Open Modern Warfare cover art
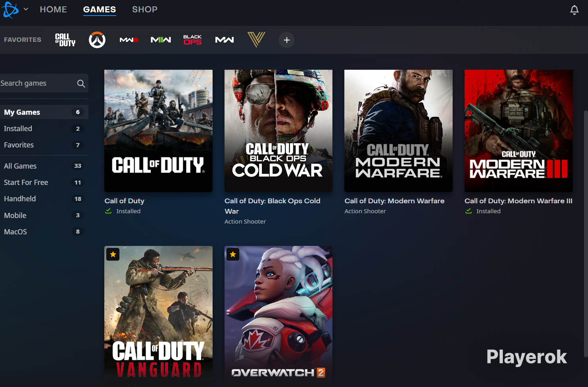Viewport: 588px width, 387px height. [x=399, y=131]
